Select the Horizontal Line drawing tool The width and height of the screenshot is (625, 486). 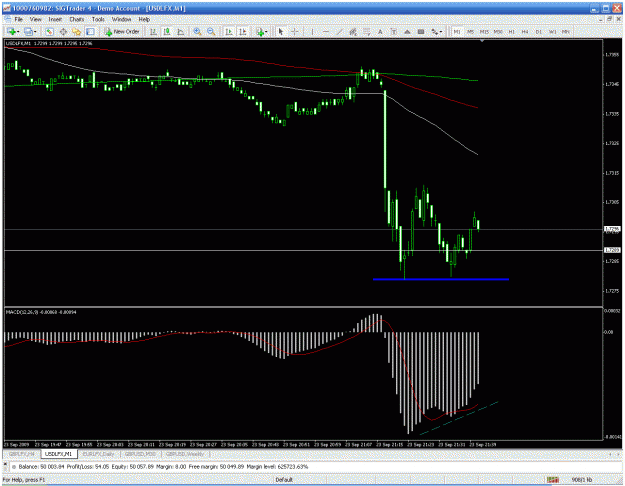(326, 31)
